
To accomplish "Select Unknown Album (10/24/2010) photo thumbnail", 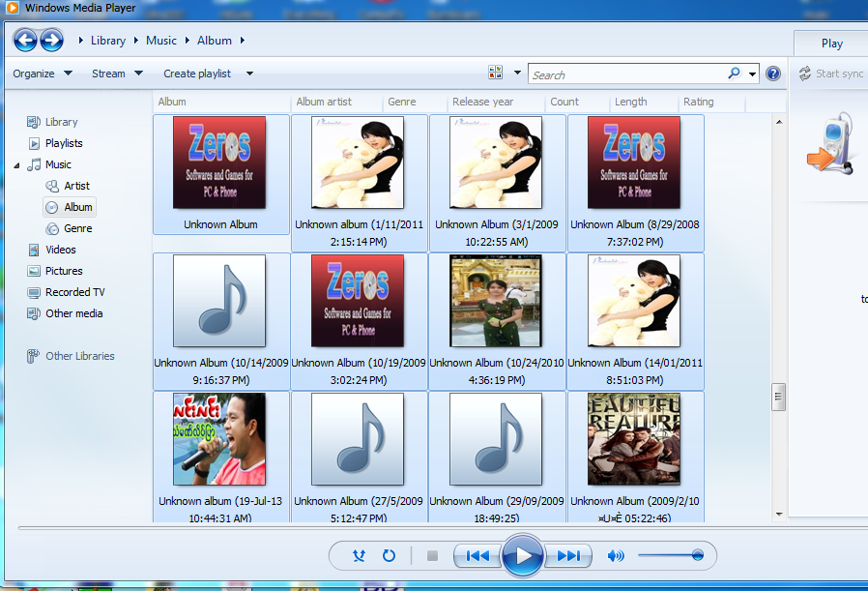I will point(496,301).
